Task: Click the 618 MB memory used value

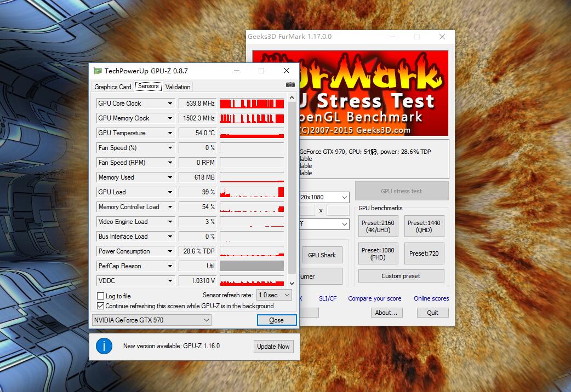Action: pos(197,177)
